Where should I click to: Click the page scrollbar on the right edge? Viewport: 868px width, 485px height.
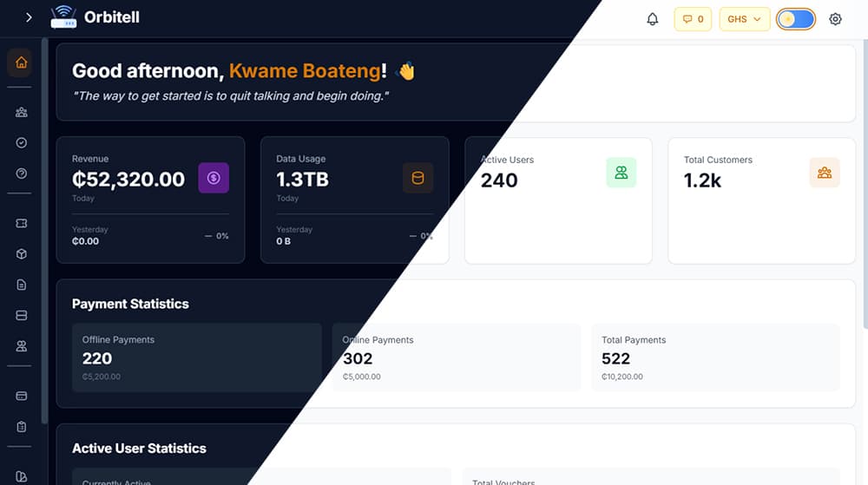coord(865,184)
